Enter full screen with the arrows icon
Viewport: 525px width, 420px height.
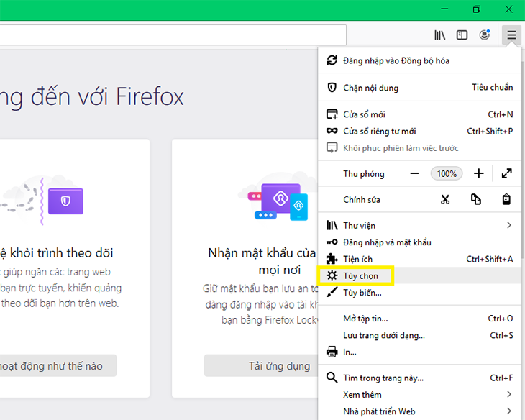point(506,173)
